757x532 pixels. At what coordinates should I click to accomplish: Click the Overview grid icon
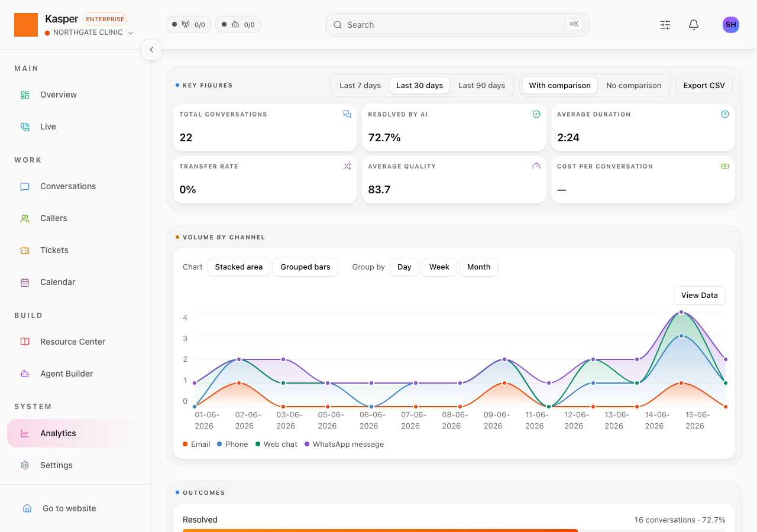(25, 95)
